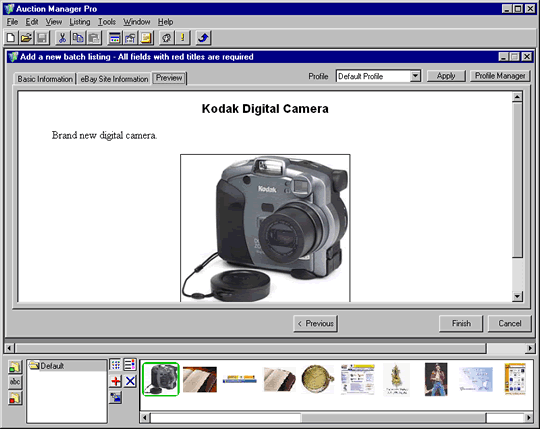Click the main window horizontal scrollbar thumb
540x429 pixels.
(251, 348)
